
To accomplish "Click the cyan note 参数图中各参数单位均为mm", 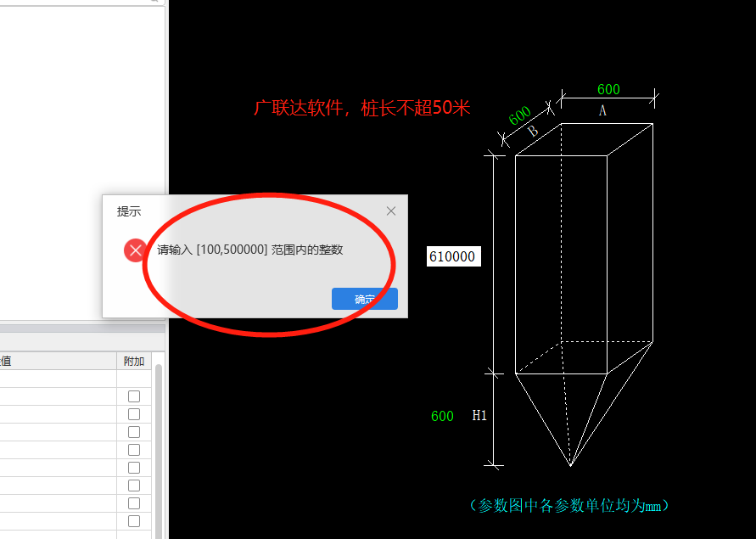I will point(569,505).
